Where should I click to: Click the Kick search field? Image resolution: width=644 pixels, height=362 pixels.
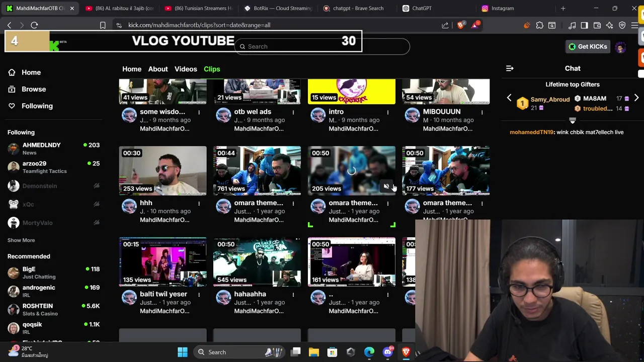322,47
